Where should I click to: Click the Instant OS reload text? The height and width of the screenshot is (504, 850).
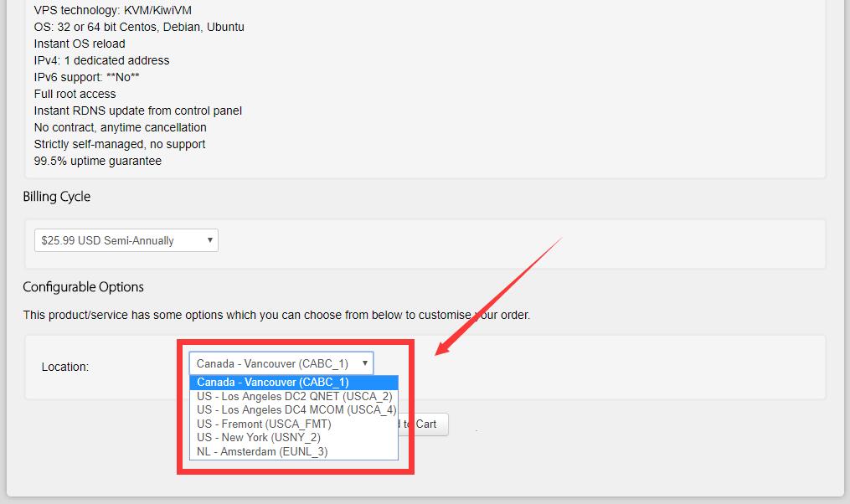coord(80,44)
